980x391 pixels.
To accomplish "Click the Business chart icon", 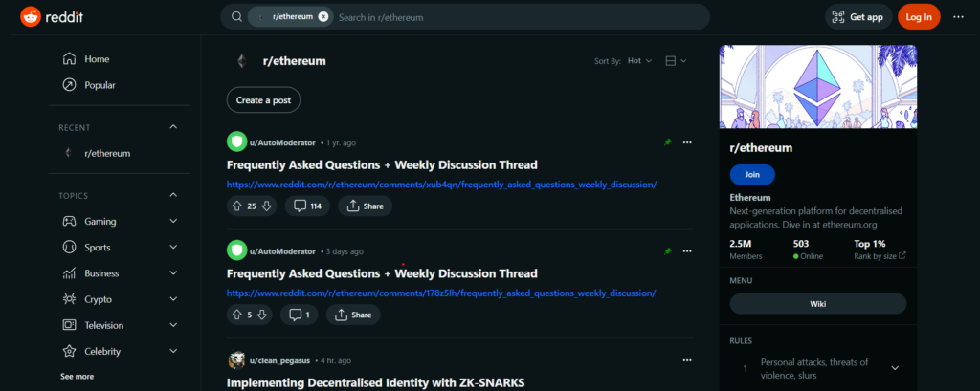I will tap(69, 273).
